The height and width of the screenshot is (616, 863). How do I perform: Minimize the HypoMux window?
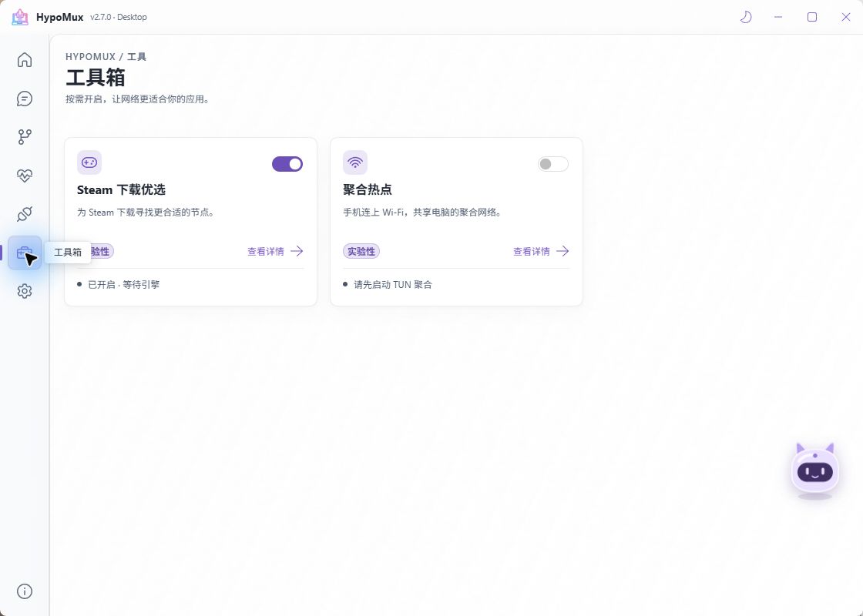point(778,17)
